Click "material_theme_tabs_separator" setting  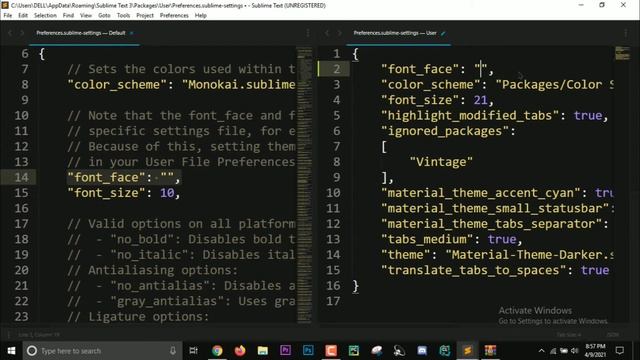[491, 224]
